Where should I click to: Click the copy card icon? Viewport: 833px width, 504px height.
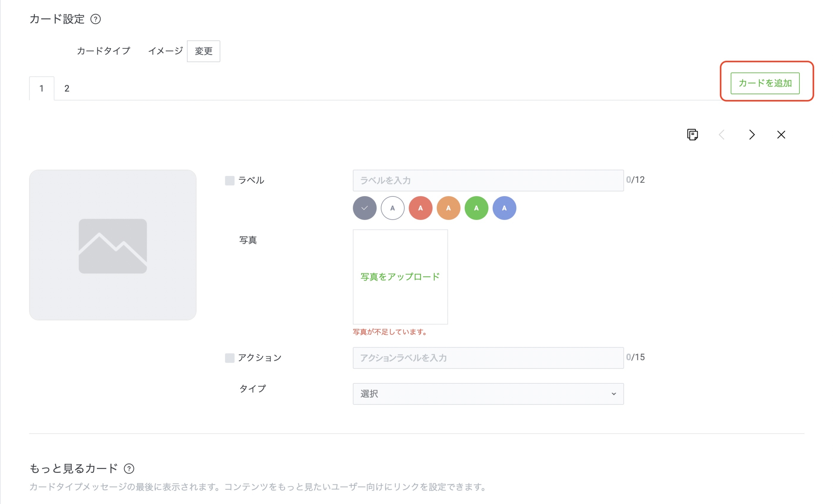pyautogui.click(x=692, y=135)
